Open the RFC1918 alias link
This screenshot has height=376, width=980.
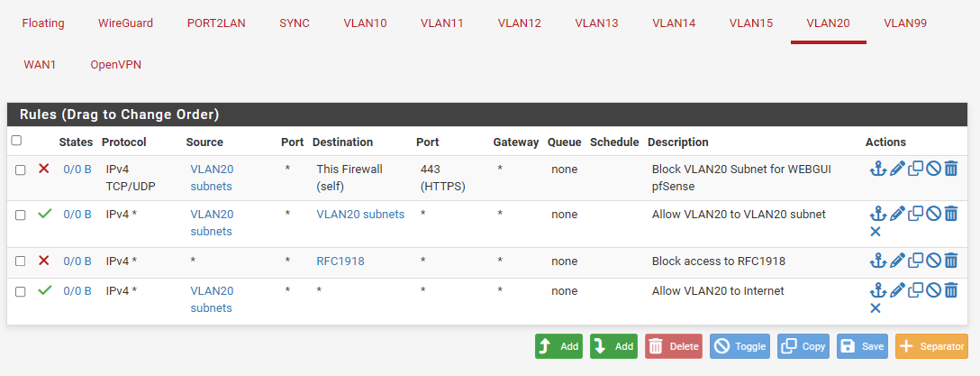[340, 261]
